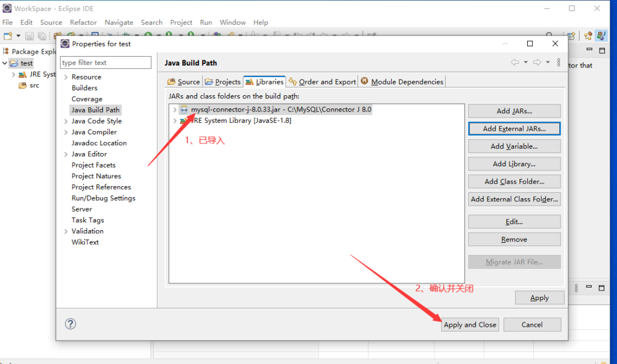Click the New wizard toolbar icon
The width and height of the screenshot is (617, 364).
7,36
